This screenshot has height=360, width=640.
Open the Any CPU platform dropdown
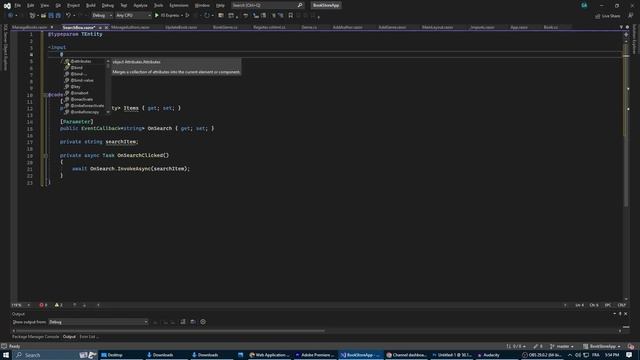point(133,16)
